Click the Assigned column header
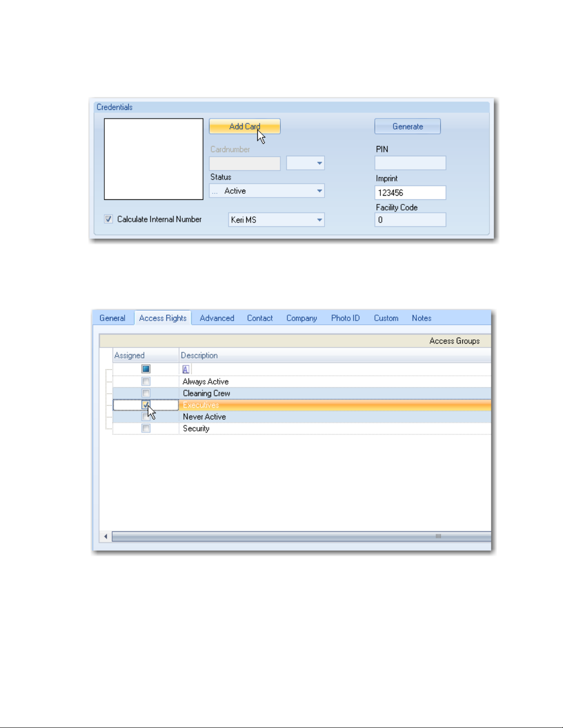Viewport: 563px width, 728px height. [146, 355]
